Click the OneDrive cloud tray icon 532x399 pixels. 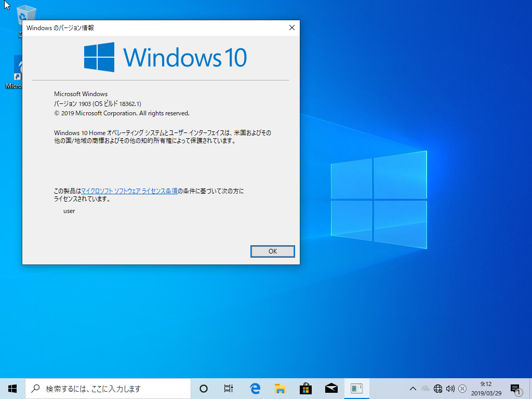[425, 389]
